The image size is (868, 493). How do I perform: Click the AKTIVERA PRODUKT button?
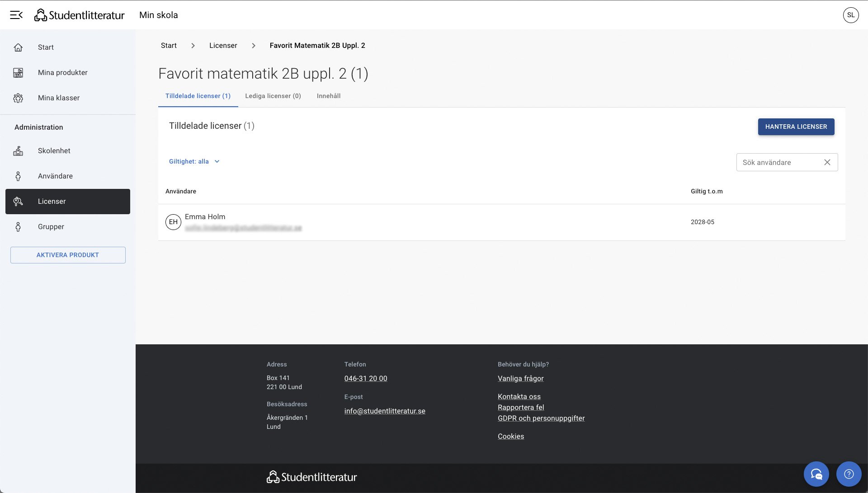click(68, 255)
